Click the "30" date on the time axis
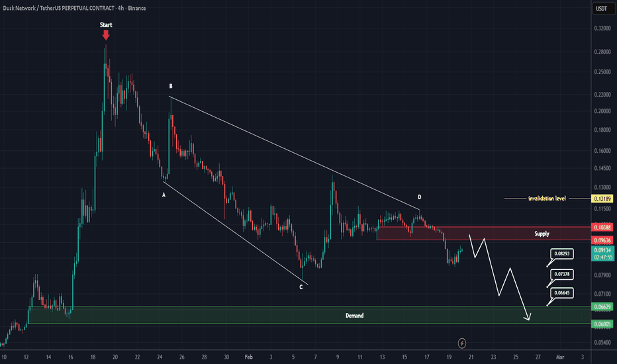 pyautogui.click(x=226, y=357)
